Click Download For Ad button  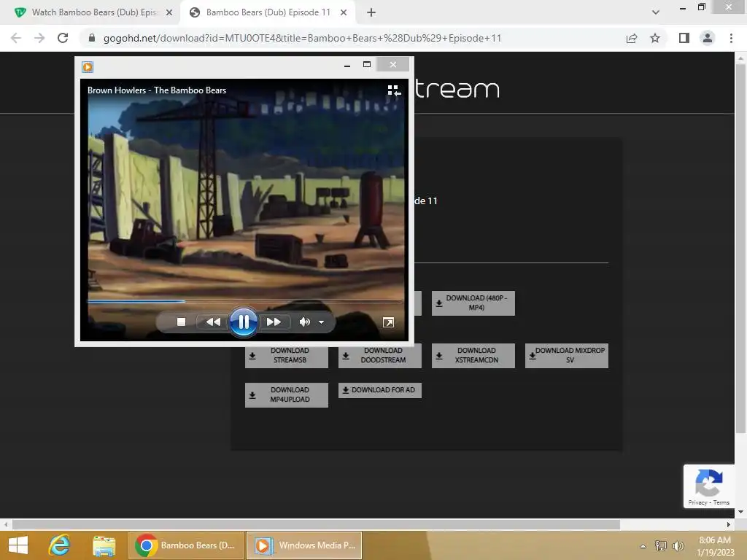[379, 390]
